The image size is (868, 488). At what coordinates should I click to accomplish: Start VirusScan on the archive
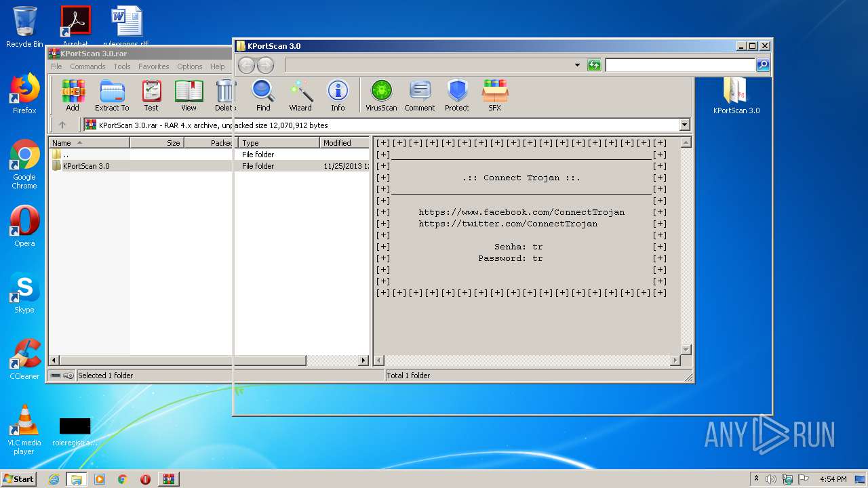click(x=381, y=95)
